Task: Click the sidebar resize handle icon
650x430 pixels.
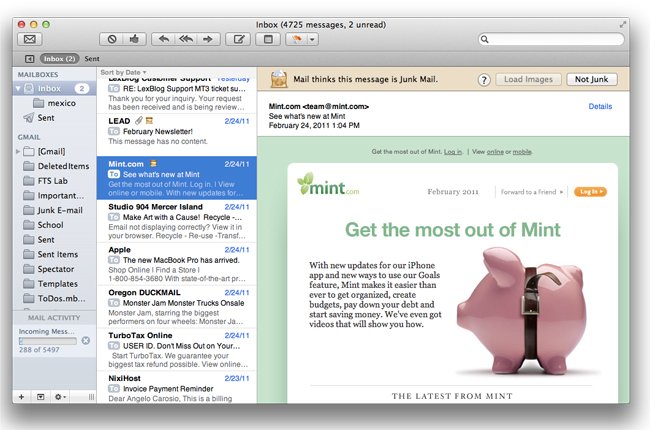Action: coord(92,397)
